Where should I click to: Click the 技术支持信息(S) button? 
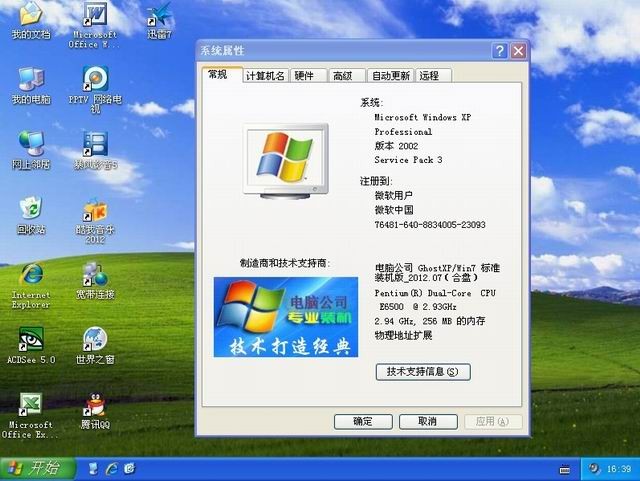[x=423, y=372]
